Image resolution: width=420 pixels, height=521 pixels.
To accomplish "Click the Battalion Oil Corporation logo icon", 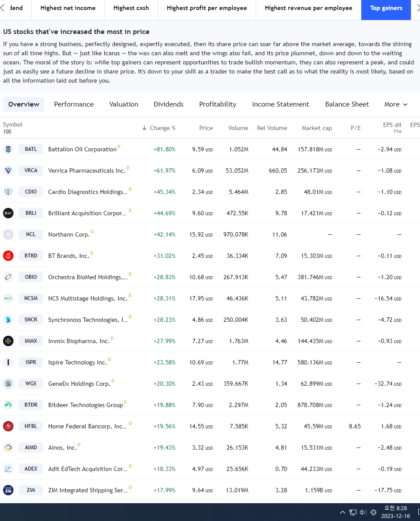I will click(8, 149).
